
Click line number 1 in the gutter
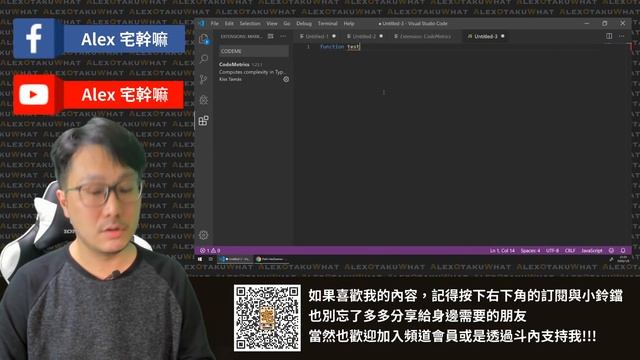308,47
